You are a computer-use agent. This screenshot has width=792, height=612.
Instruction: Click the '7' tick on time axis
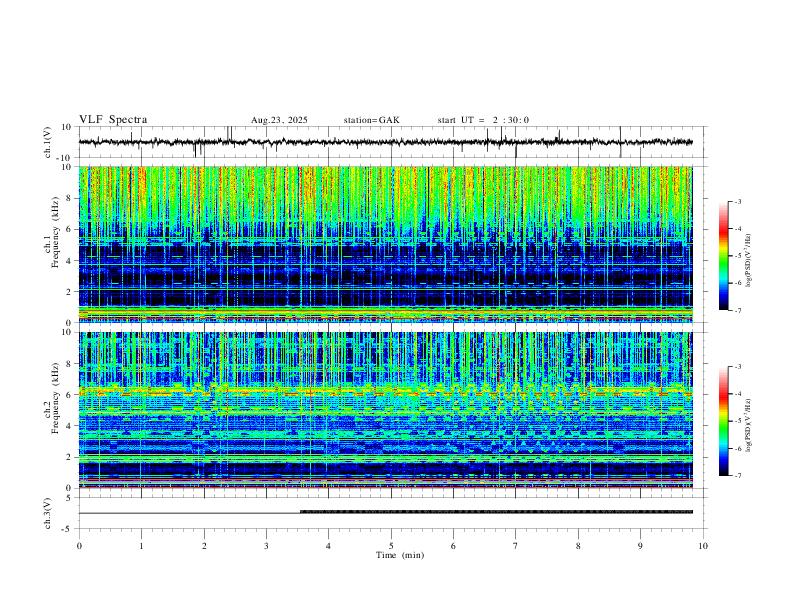[x=516, y=546]
